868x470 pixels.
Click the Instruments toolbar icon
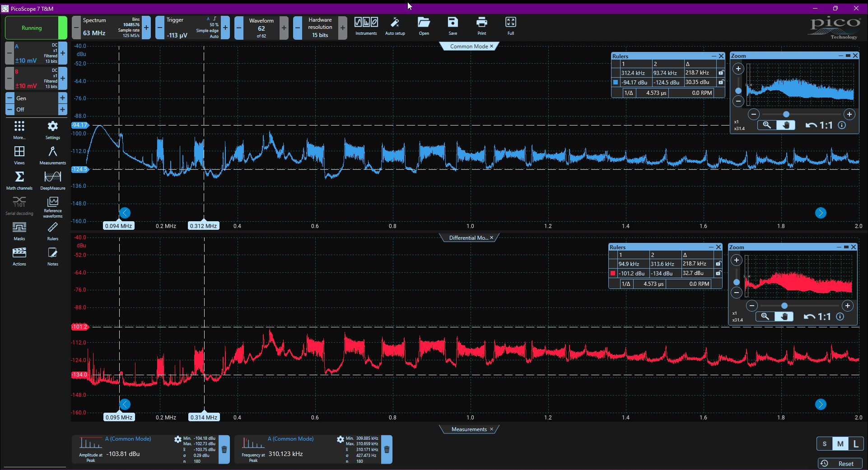tap(366, 26)
